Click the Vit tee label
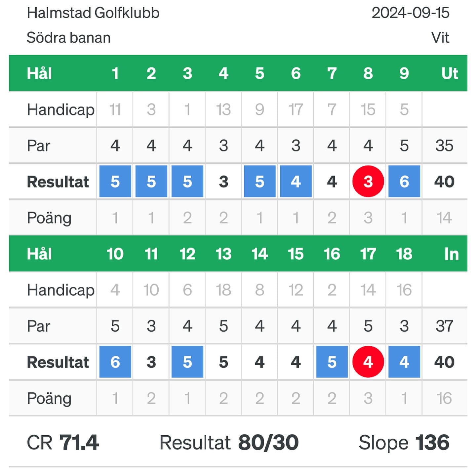Image resolution: width=476 pixels, height=476 pixels. coord(440,38)
